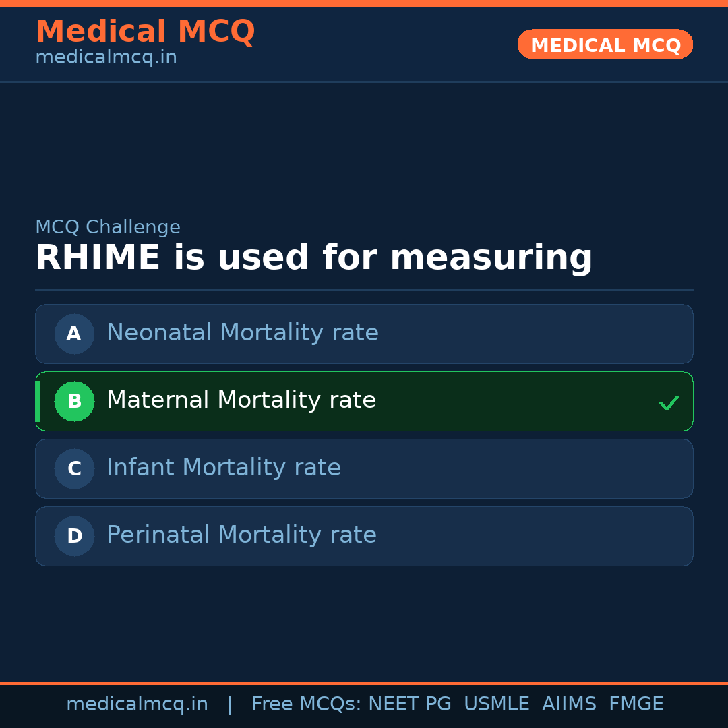Screen dimensions: 728x728
Task: Click FMGE in the footer
Action: tap(636, 704)
